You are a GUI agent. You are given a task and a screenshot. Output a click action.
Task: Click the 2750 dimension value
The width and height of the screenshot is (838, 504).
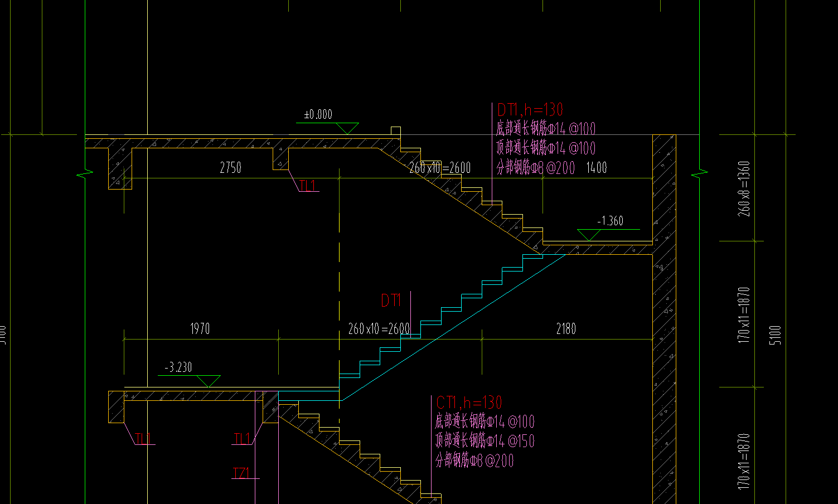coord(230,167)
